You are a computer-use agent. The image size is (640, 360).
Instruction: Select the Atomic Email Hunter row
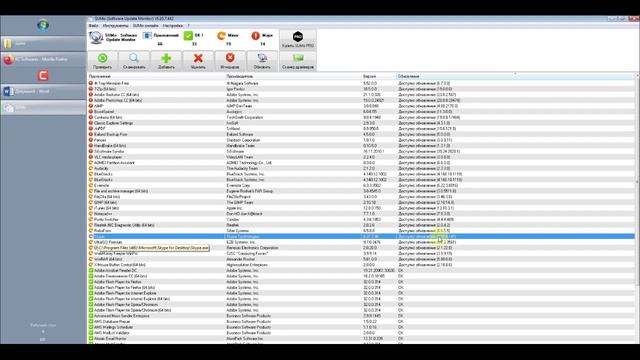coord(361,339)
